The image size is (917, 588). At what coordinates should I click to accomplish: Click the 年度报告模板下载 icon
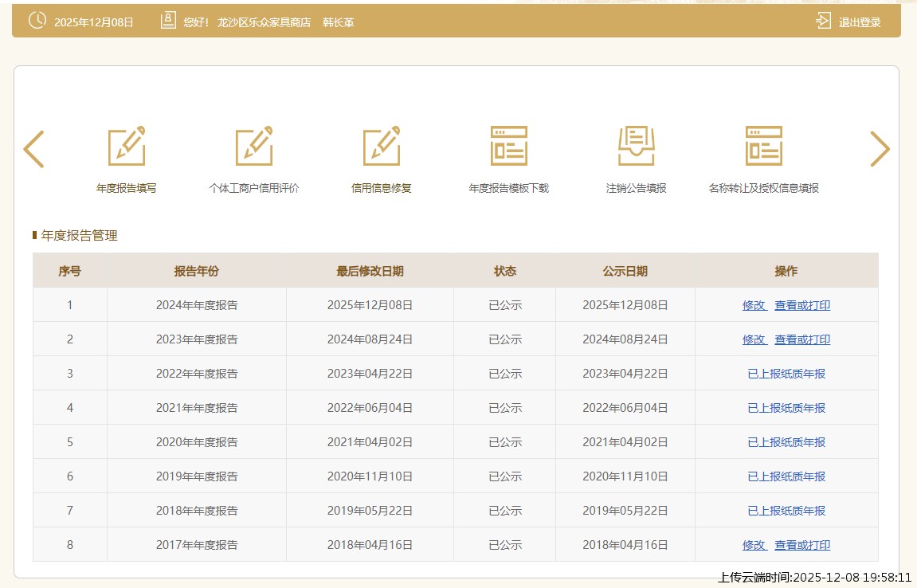click(509, 147)
